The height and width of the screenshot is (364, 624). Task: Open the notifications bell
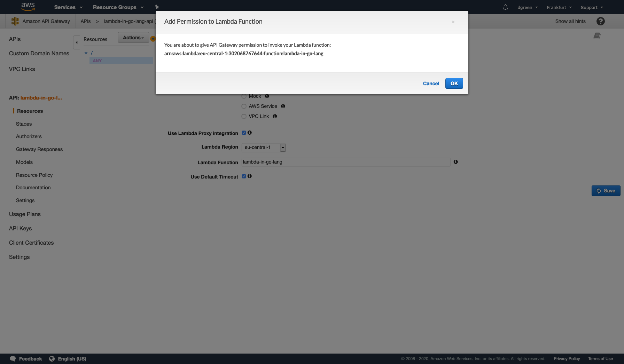click(x=505, y=7)
